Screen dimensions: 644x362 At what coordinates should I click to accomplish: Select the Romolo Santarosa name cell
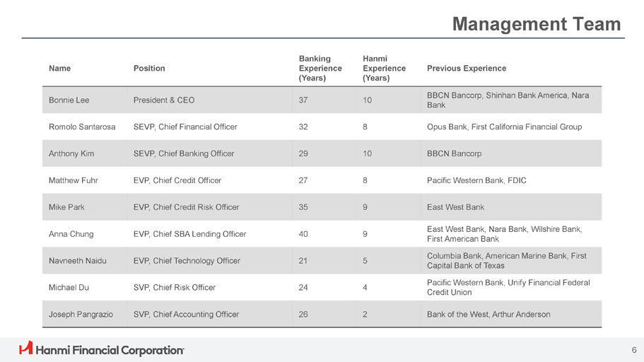click(81, 127)
